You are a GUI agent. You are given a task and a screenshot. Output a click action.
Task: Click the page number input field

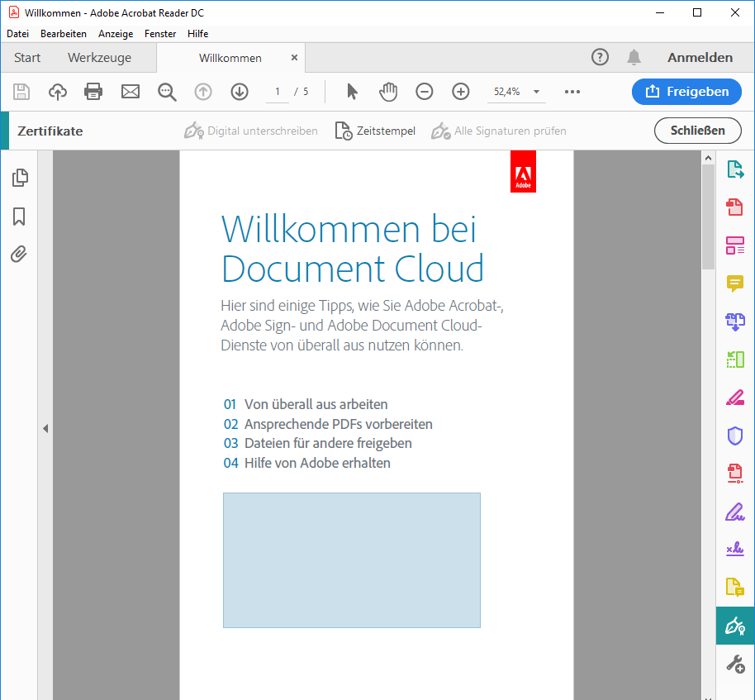pos(278,92)
